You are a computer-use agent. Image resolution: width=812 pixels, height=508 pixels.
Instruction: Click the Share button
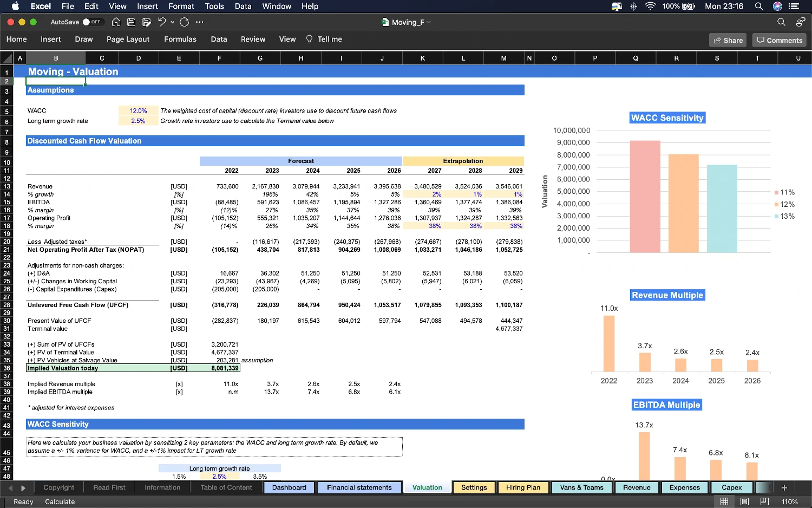pos(728,40)
